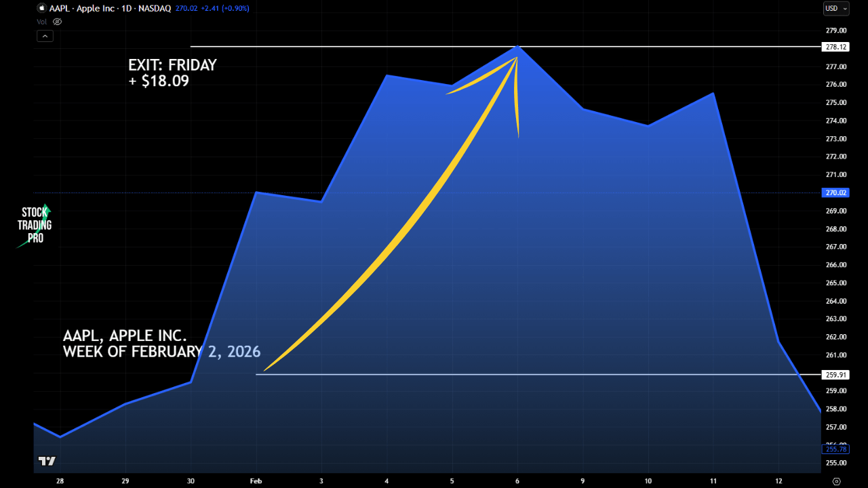
Task: Click the Apple logo symbol icon
Action: 41,8
